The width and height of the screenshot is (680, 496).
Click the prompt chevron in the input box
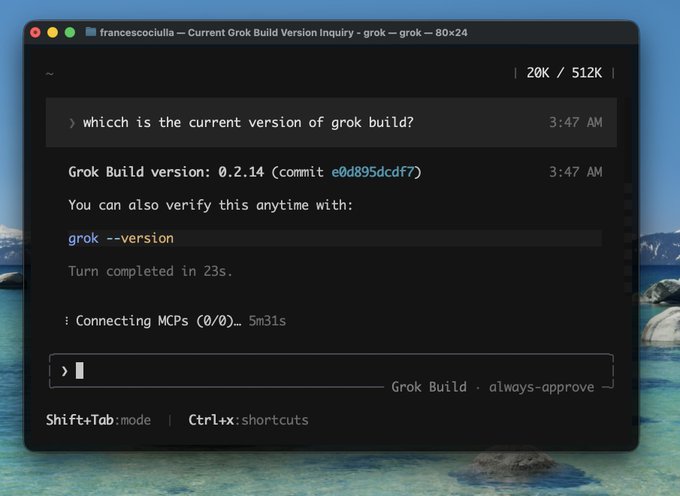(x=65, y=371)
